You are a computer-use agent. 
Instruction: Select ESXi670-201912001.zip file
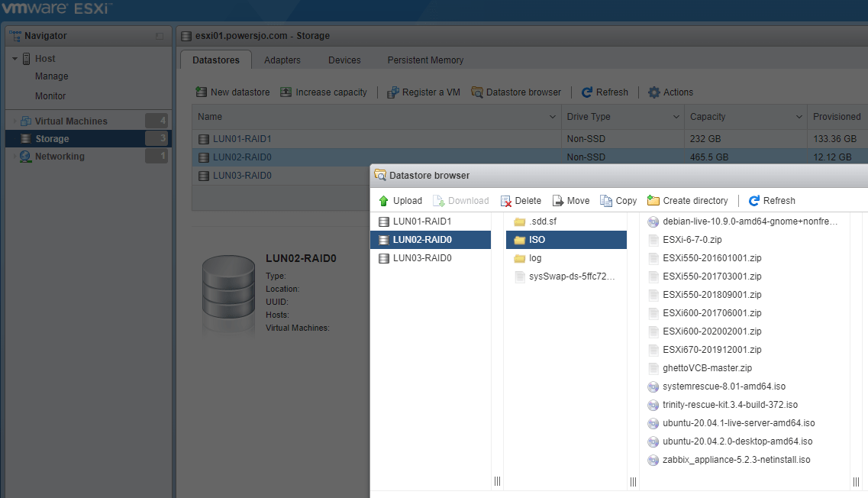(x=705, y=350)
